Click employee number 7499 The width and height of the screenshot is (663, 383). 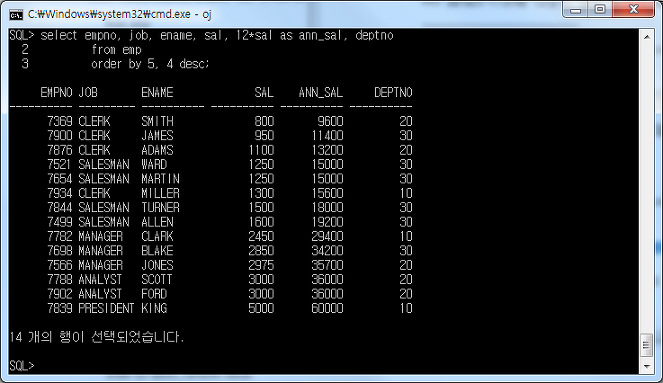click(60, 222)
